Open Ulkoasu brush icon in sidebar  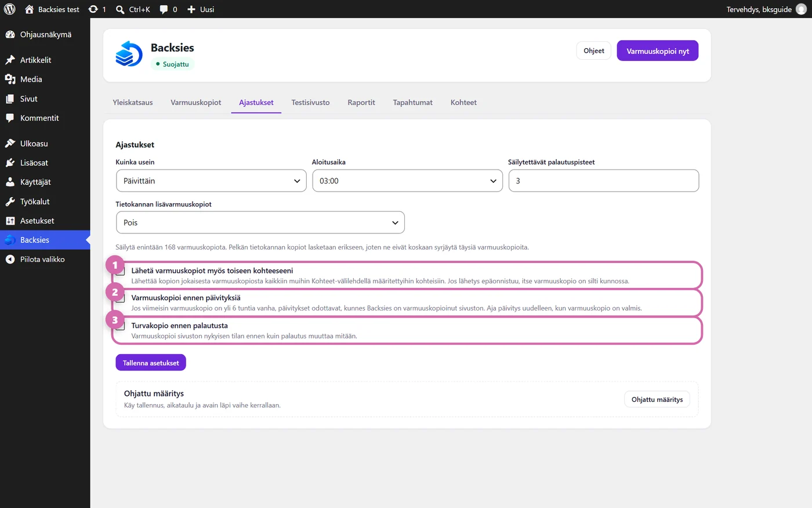tap(10, 143)
